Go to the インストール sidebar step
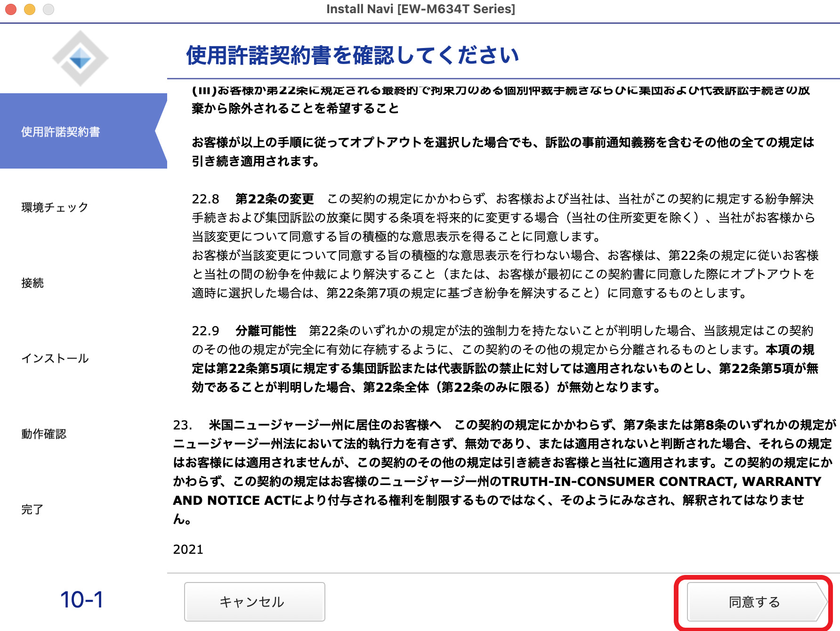 click(x=55, y=358)
